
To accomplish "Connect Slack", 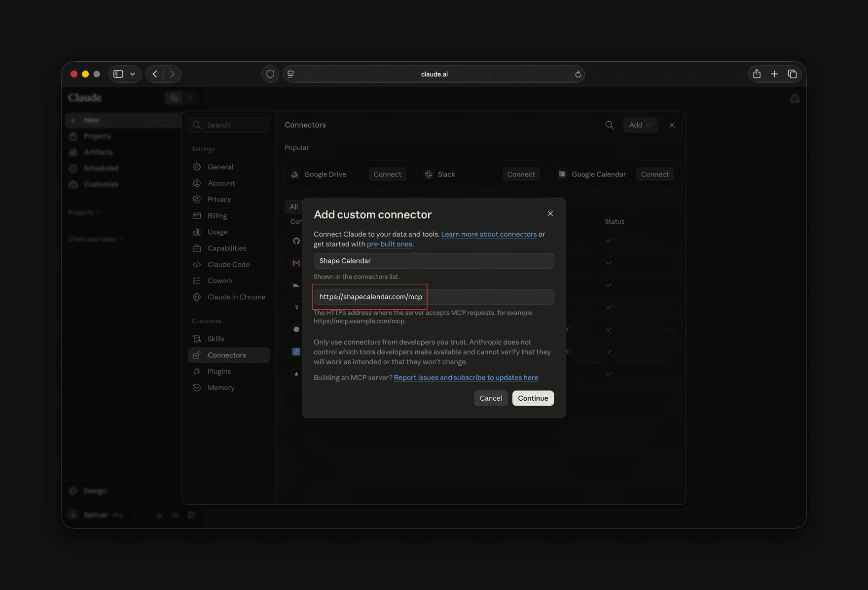I will point(521,174).
